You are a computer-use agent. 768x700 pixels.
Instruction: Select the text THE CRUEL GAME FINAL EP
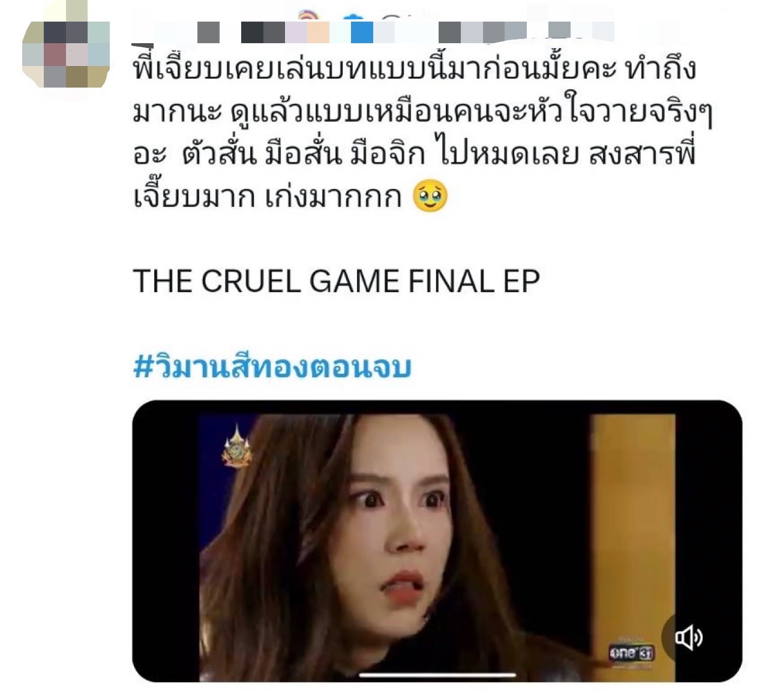click(336, 281)
